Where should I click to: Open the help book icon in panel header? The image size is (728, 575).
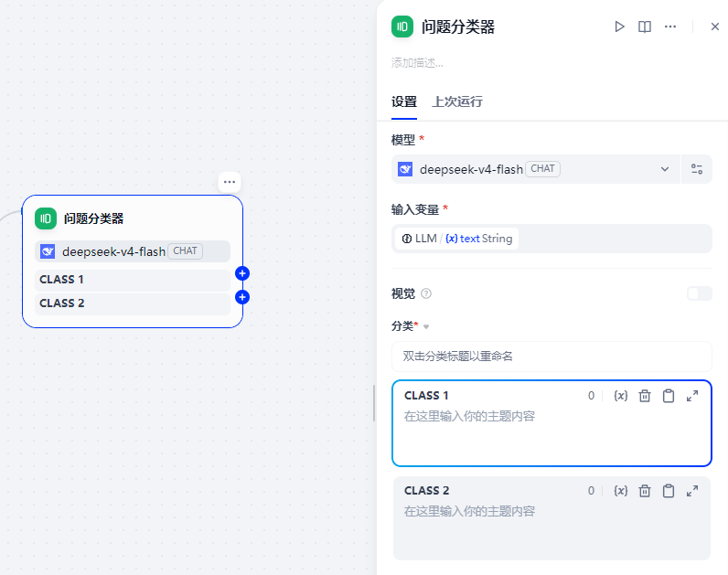pos(645,27)
